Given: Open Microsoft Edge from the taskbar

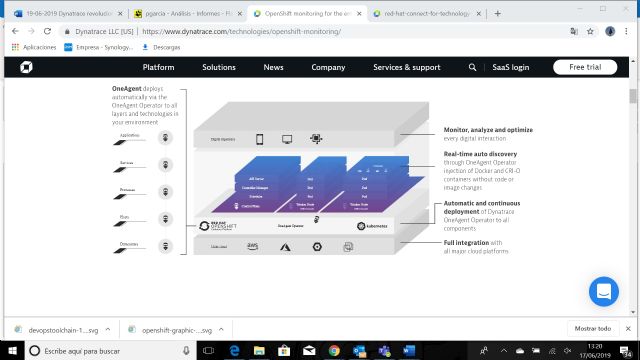Looking at the screenshot, I should pyautogui.click(x=234, y=351).
